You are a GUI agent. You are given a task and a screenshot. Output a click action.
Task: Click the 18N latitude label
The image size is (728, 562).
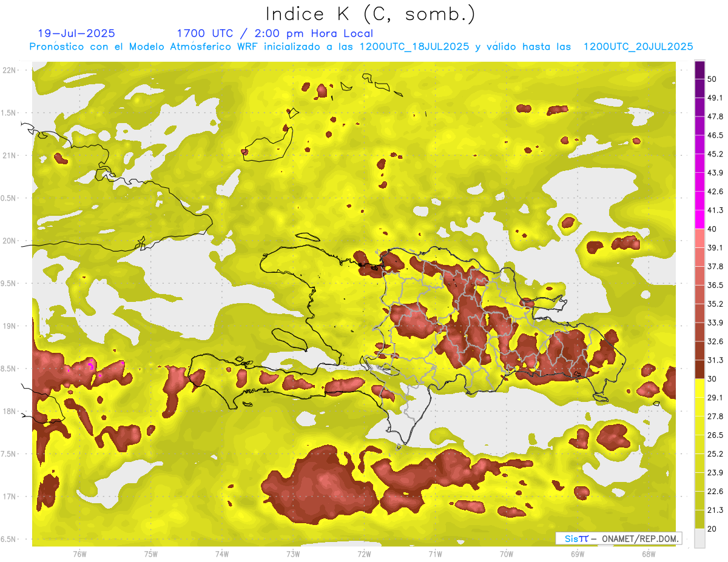[x=10, y=411]
